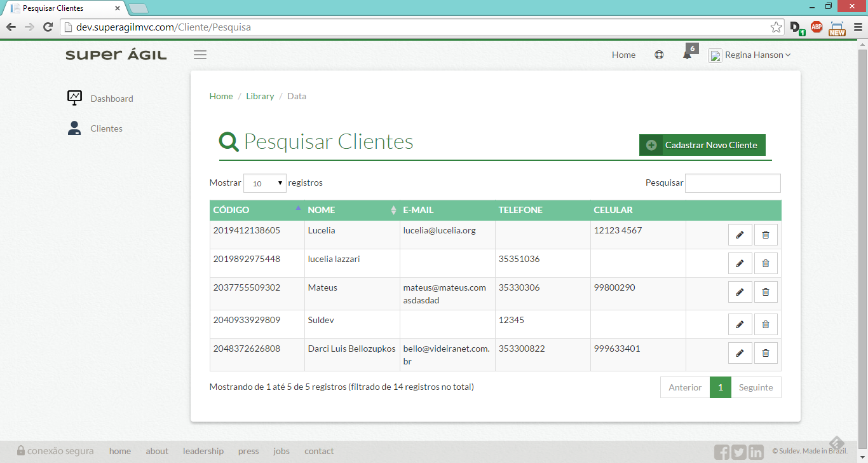The width and height of the screenshot is (868, 463).
Task: Click the edit pencil for Suldev row
Action: (740, 324)
